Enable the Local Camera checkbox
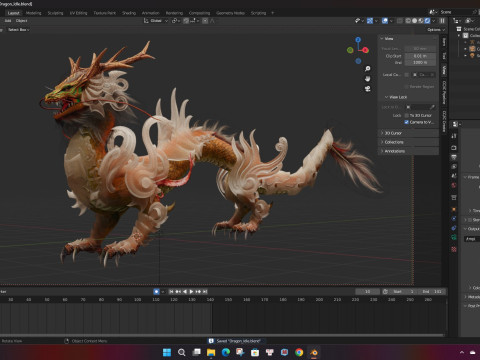The width and height of the screenshot is (480, 360). [407, 75]
